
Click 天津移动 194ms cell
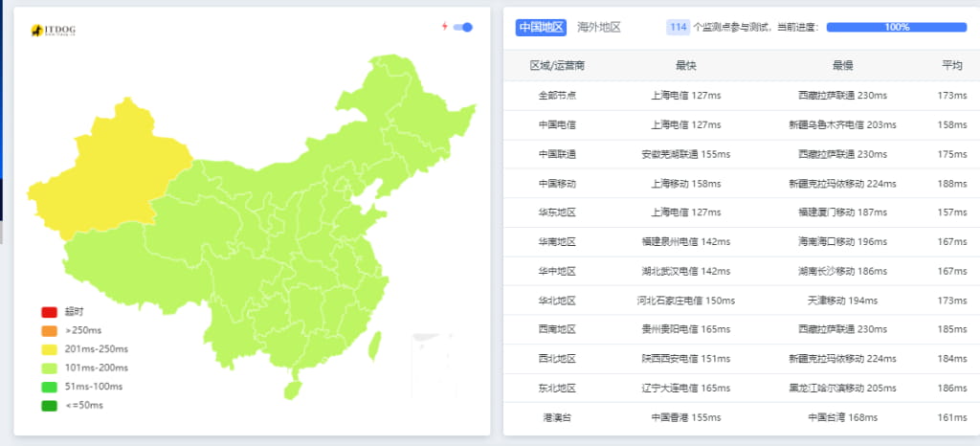click(842, 301)
